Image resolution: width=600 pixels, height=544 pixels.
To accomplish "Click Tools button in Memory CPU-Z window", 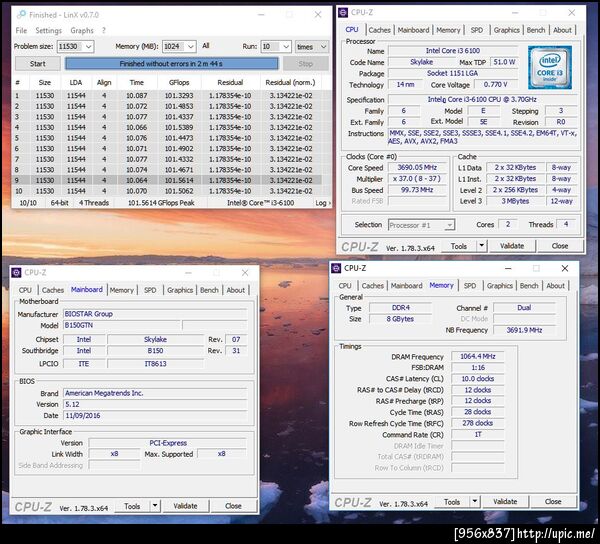I will click(x=452, y=502).
